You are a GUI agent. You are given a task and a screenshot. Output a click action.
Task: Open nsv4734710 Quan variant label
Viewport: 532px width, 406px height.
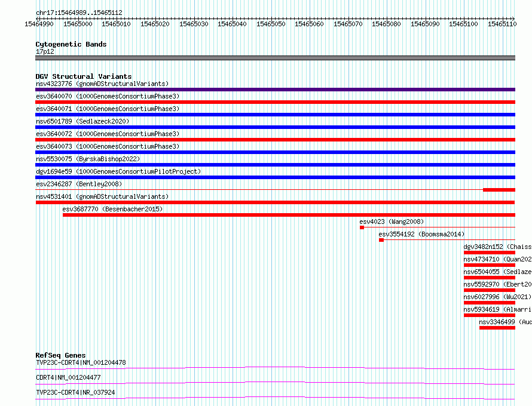pyautogui.click(x=497, y=259)
